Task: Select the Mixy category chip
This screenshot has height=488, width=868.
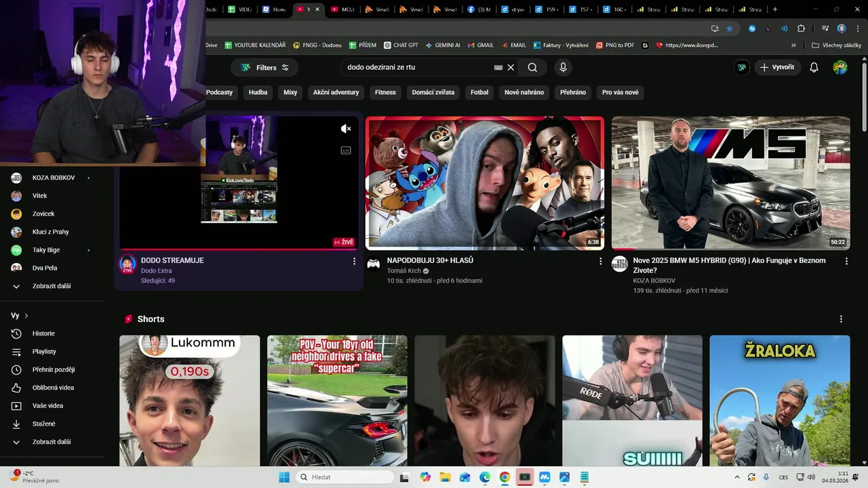Action: tap(290, 92)
